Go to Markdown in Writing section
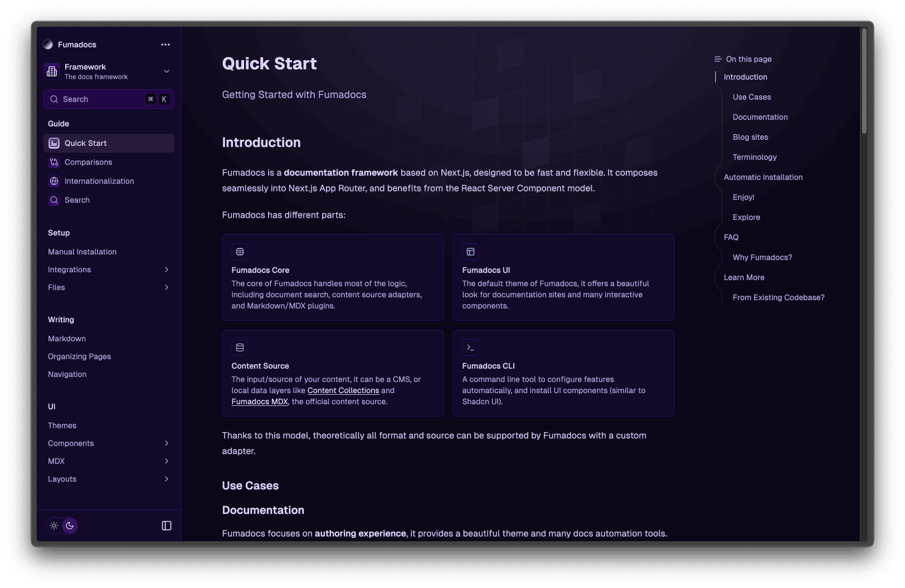 coord(67,339)
